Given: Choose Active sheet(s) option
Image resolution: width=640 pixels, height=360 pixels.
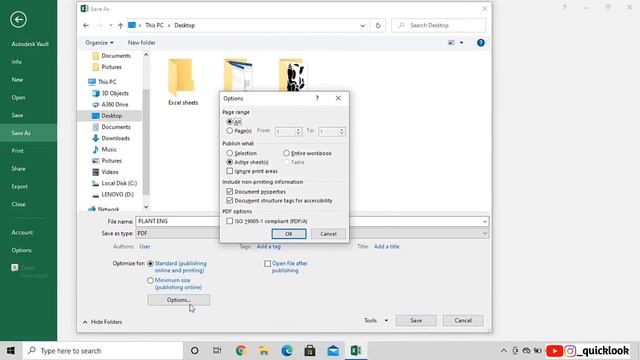Looking at the screenshot, I should (x=230, y=162).
